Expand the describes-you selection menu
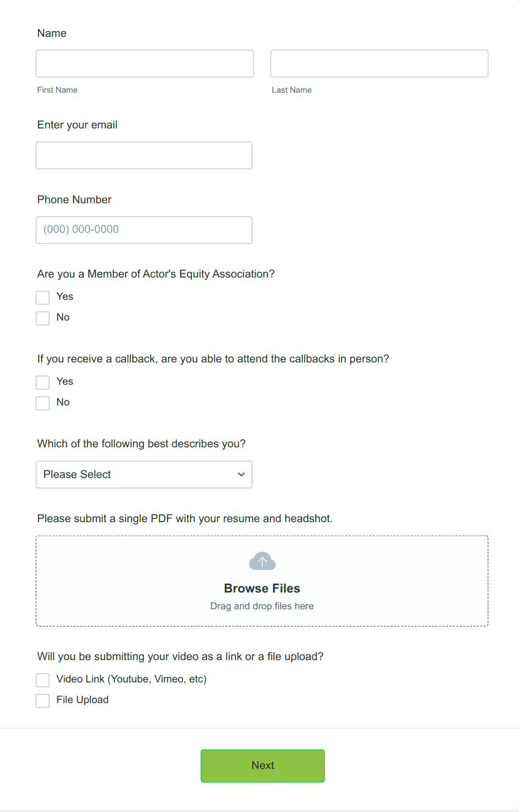519x812 pixels. (144, 474)
